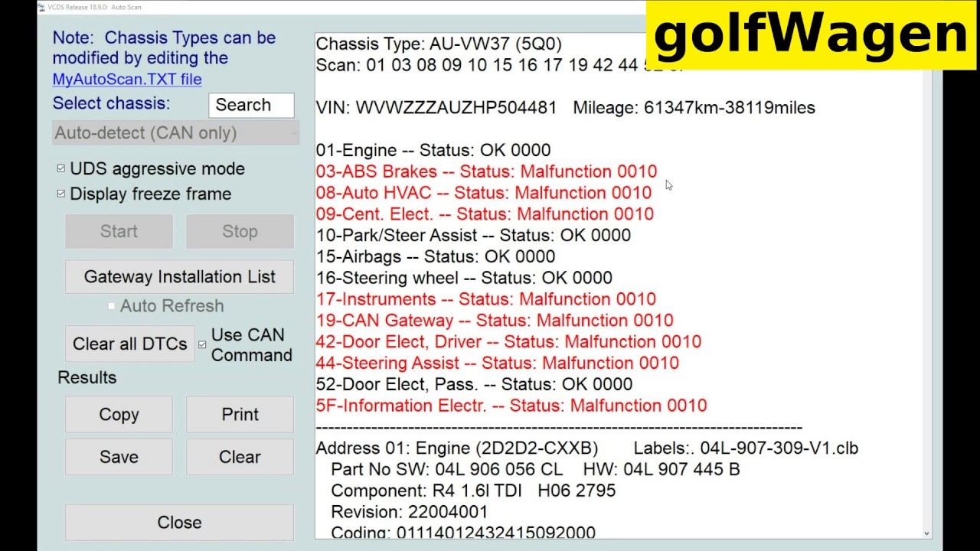980x551 pixels.
Task: Click the Clear all DTCs button
Action: [x=129, y=344]
